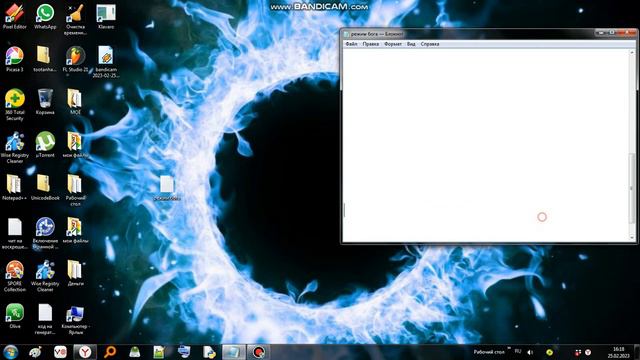Screen dimensions: 640x360
Task: Click the Notepad window button in taskbar
Action: point(233,352)
